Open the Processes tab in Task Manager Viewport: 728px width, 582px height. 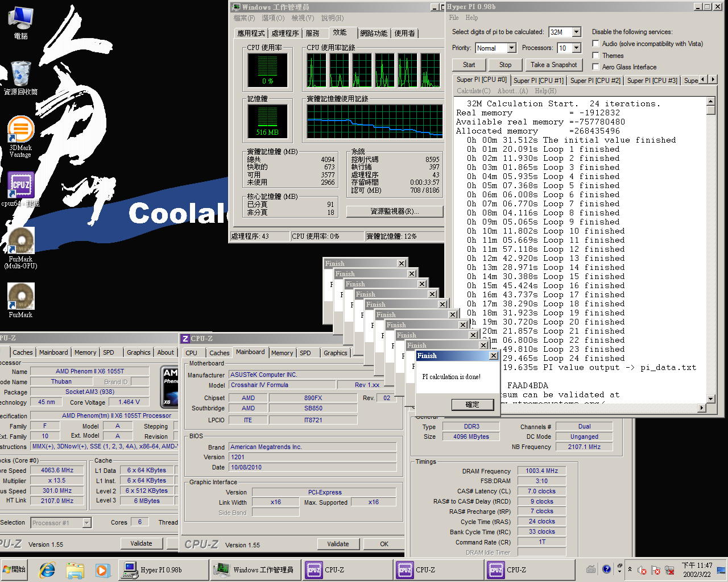pos(285,34)
